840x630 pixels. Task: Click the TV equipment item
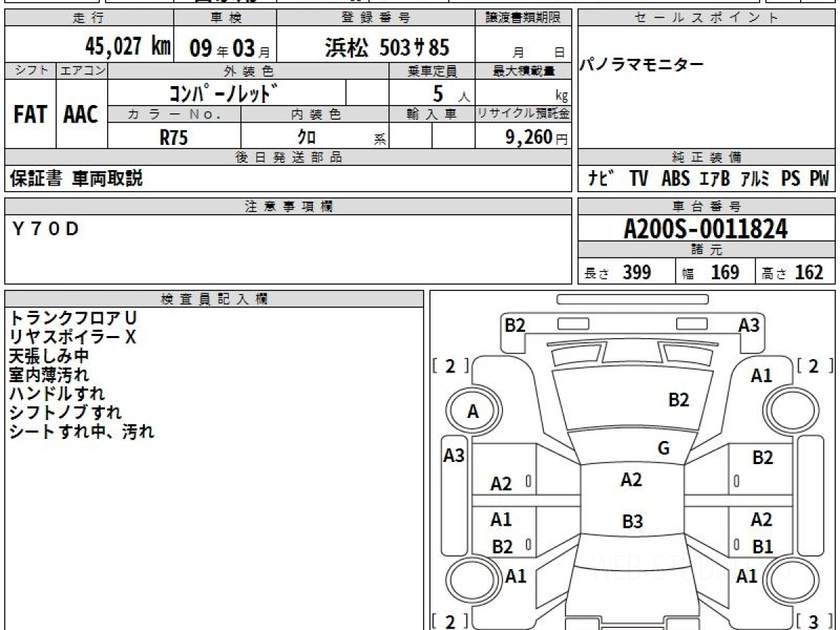(x=638, y=178)
